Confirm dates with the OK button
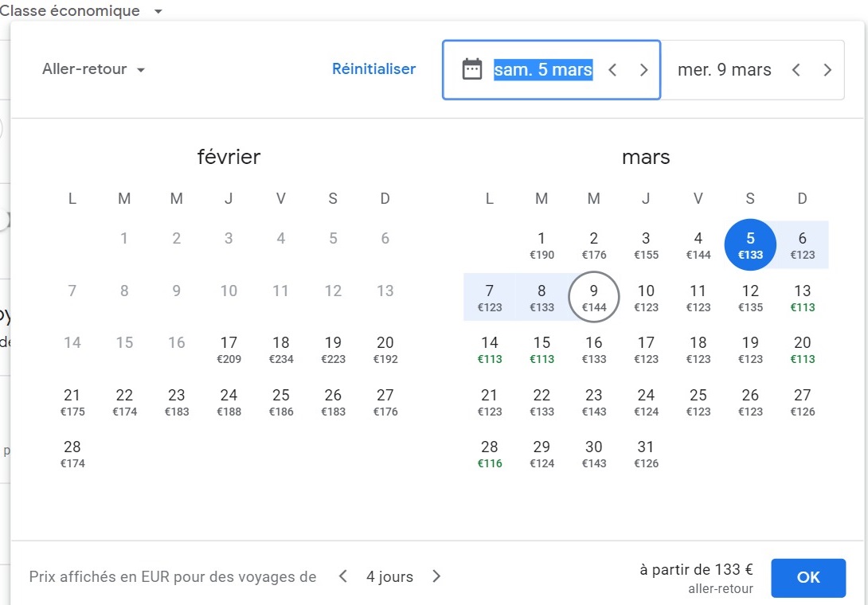The image size is (868, 605). pyautogui.click(x=808, y=577)
